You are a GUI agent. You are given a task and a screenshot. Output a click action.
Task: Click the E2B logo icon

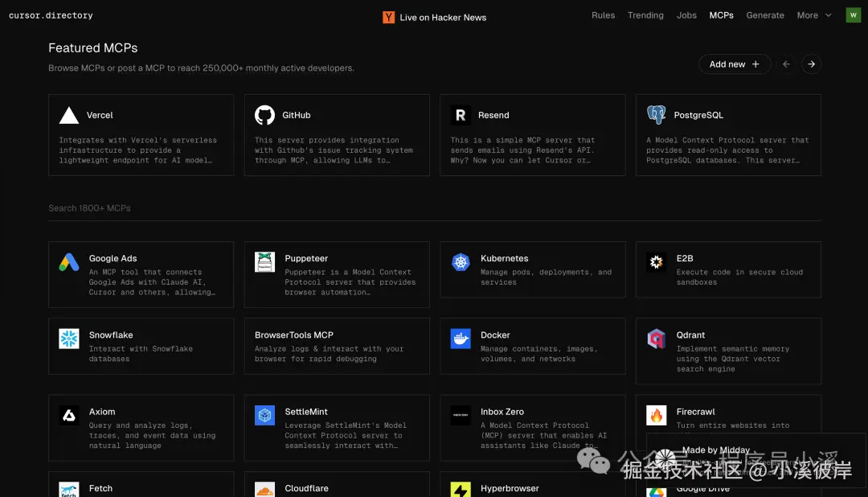coord(656,262)
